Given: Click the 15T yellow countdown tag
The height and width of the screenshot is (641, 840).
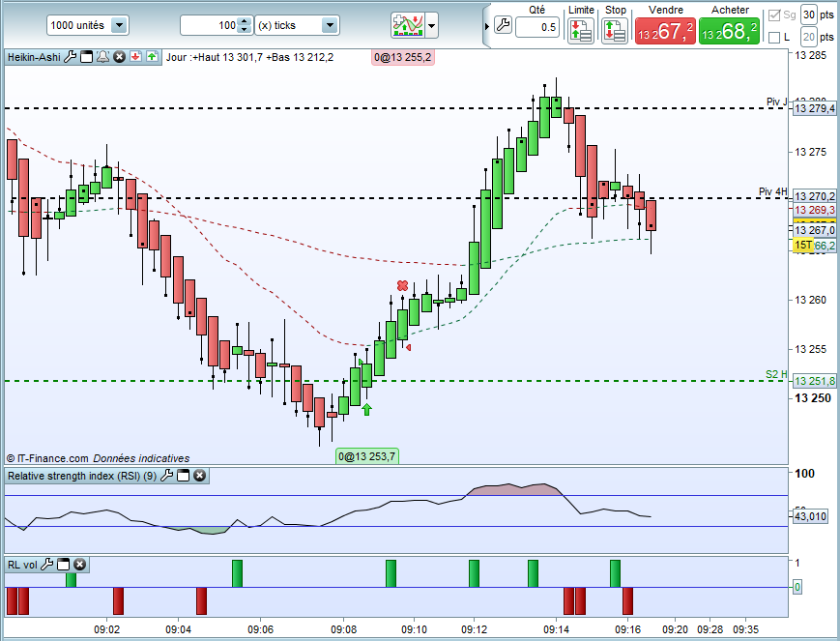Looking at the screenshot, I should click(803, 245).
